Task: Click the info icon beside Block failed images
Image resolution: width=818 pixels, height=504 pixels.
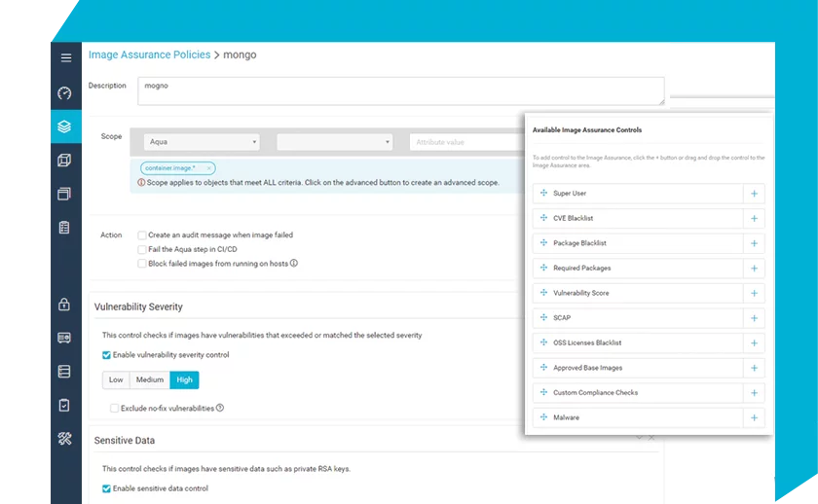Action: pyautogui.click(x=294, y=264)
